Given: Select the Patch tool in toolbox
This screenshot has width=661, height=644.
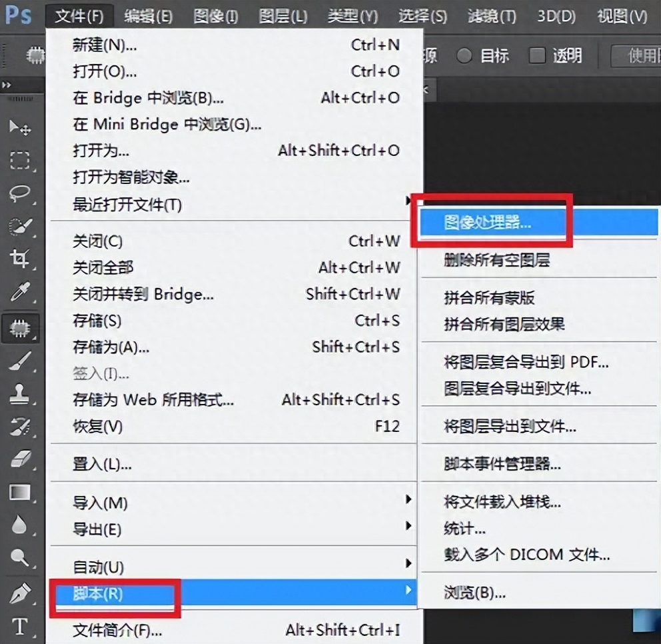Looking at the screenshot, I should point(20,328).
